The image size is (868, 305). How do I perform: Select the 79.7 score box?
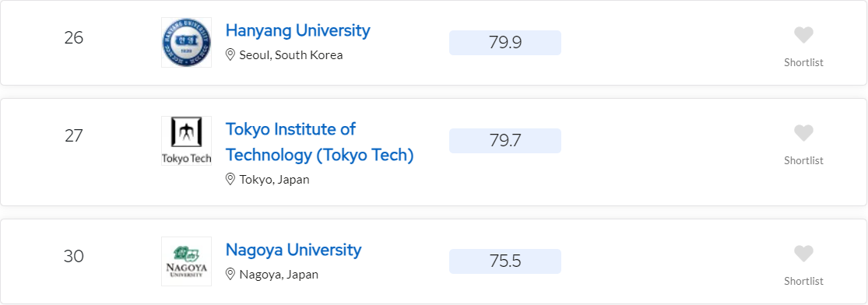point(505,141)
